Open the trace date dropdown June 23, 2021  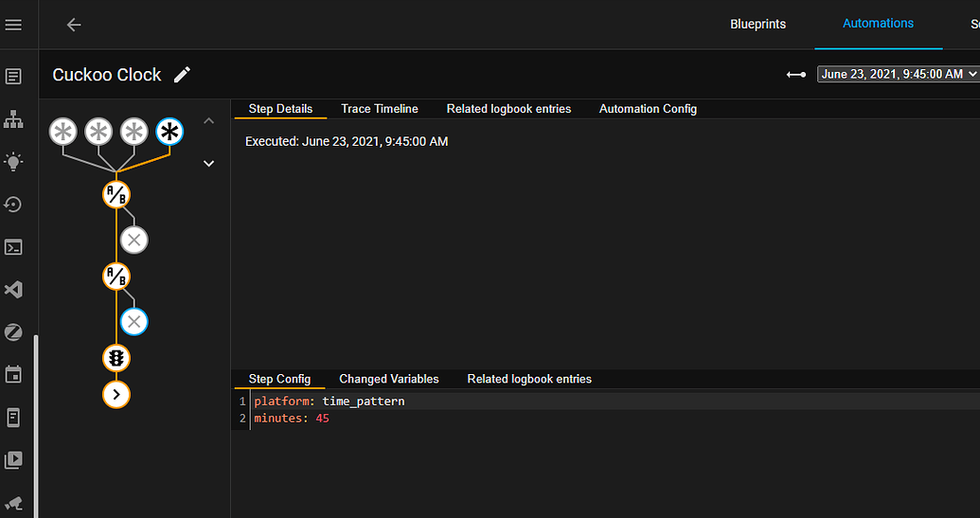(898, 74)
